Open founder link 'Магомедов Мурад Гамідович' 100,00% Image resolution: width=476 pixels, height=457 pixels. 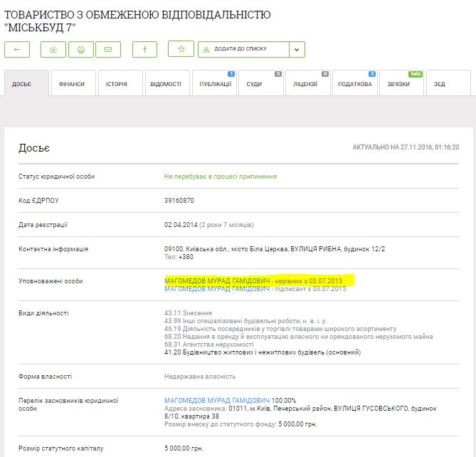pos(217,401)
